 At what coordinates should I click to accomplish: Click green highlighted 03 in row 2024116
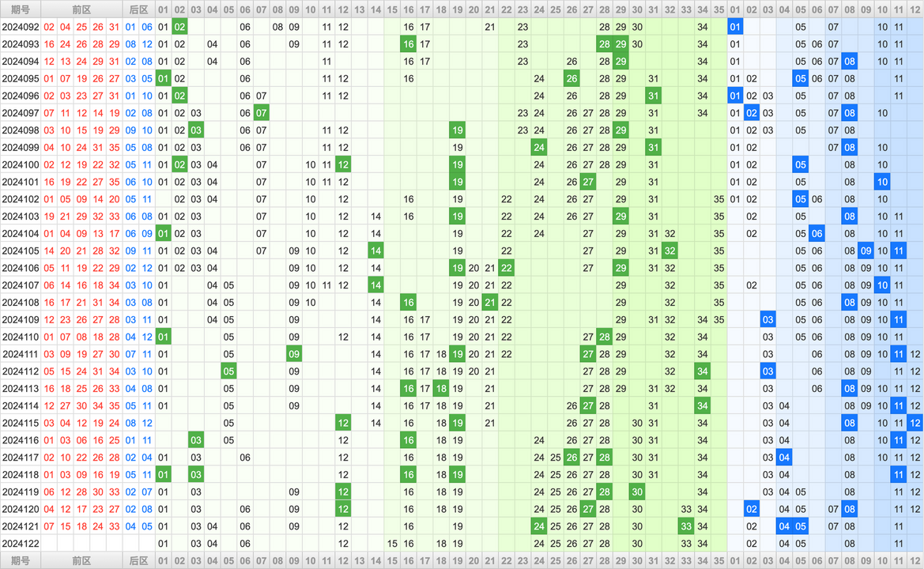pos(196,441)
